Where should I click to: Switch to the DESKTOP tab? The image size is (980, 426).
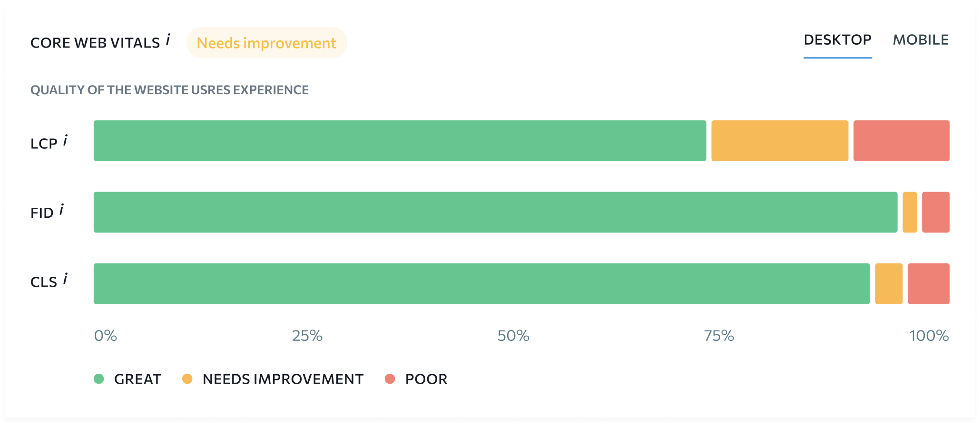point(837,40)
